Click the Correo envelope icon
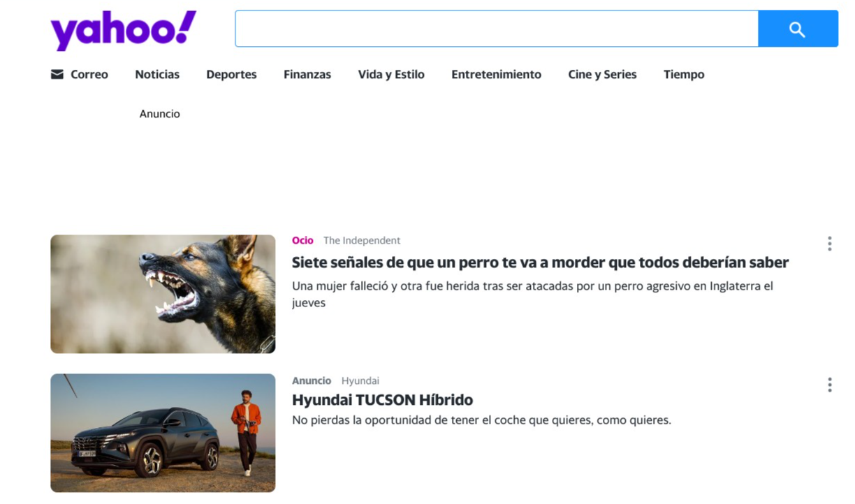Screen dimensions: 855x504 pos(57,75)
